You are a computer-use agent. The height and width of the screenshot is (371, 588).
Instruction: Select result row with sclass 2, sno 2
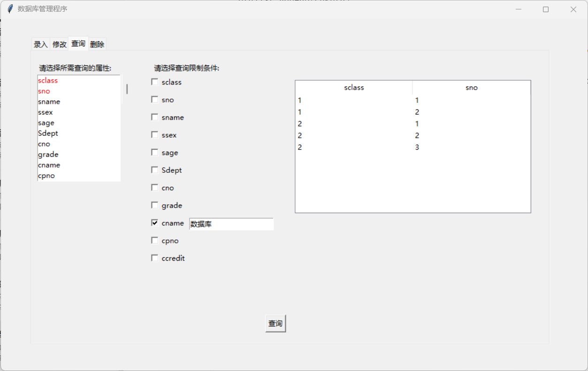pyautogui.click(x=413, y=135)
